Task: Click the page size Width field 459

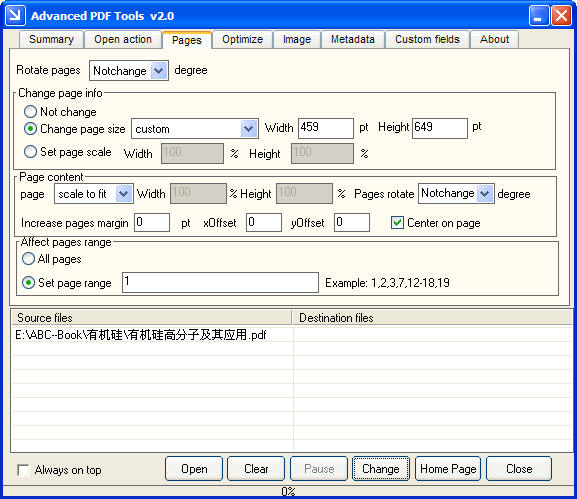Action: tap(326, 128)
